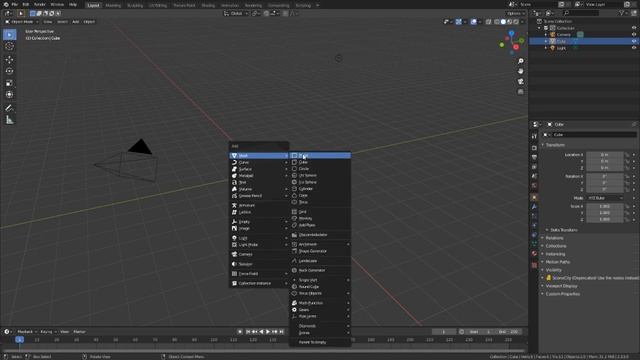
Task: Open the Keying menu in timeline
Action: 48,332
